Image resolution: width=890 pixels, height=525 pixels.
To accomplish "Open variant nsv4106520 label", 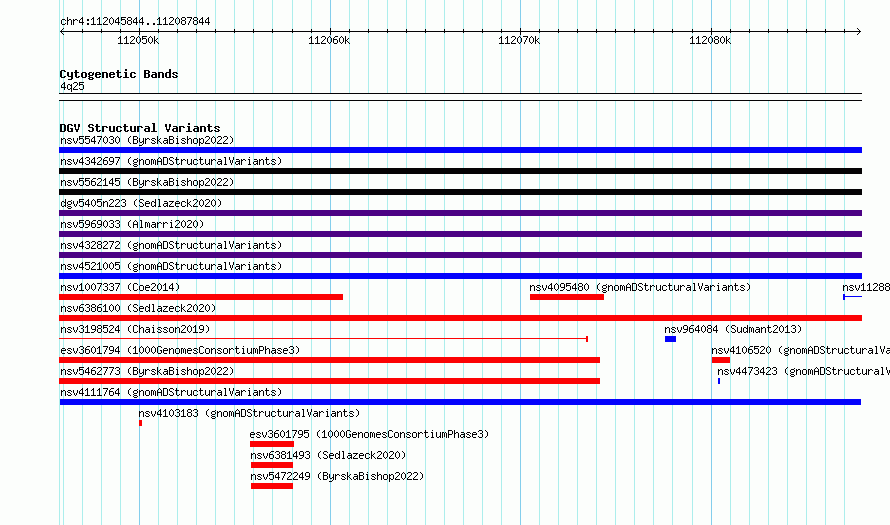I will 800,350.
